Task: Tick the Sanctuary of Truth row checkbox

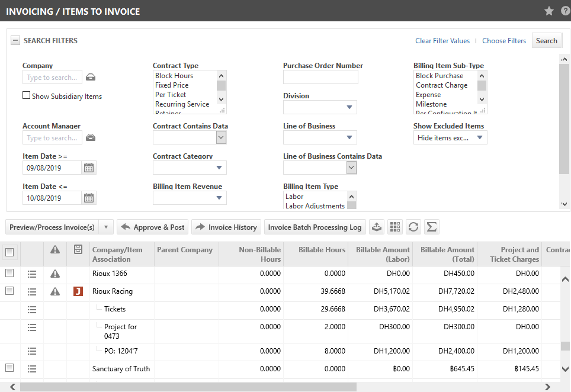Action: (x=9, y=368)
